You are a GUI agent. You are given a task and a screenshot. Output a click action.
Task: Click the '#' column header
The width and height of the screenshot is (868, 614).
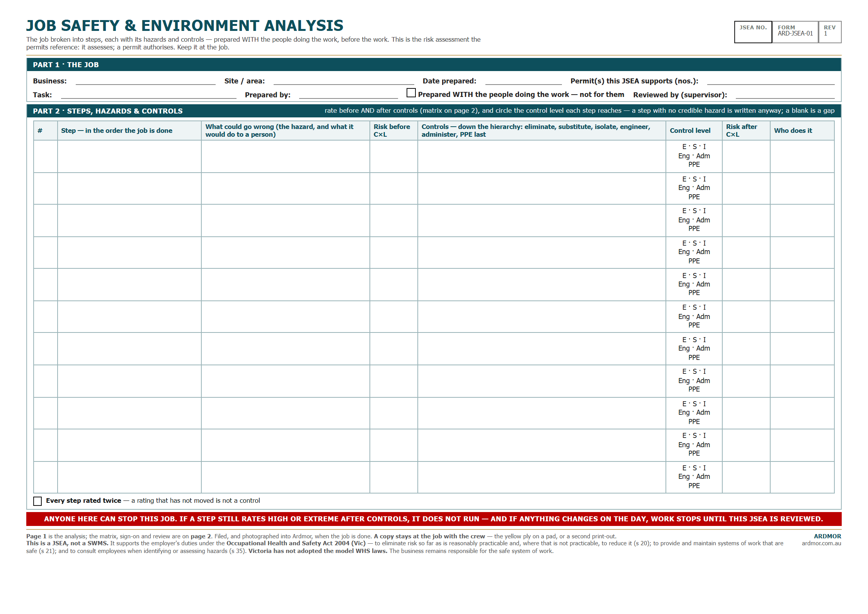click(x=46, y=131)
